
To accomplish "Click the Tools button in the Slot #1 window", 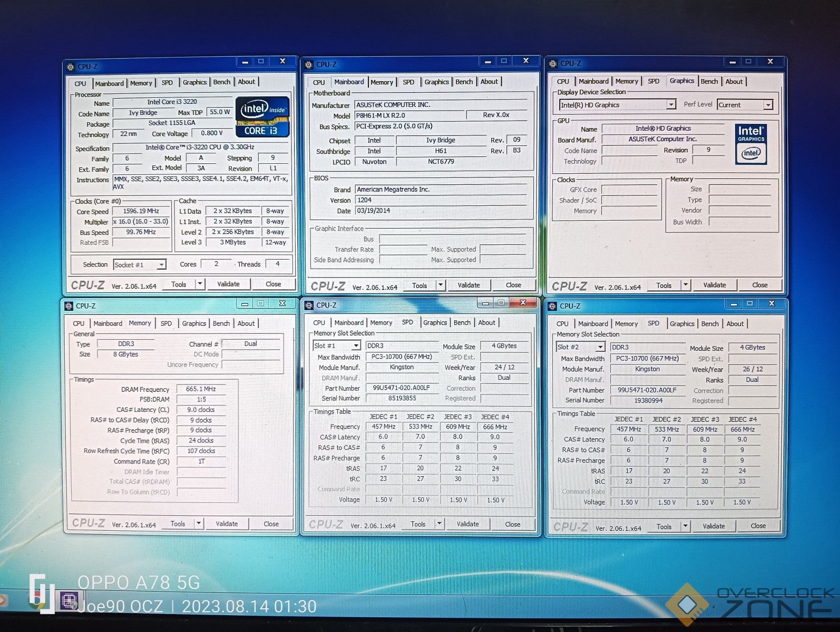I will coord(418,524).
